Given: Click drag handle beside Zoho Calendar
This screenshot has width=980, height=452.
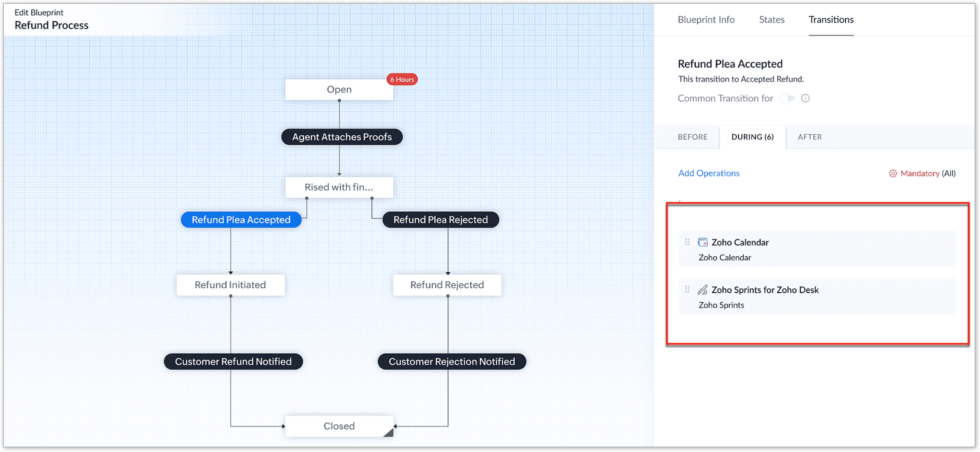Looking at the screenshot, I should [x=687, y=242].
